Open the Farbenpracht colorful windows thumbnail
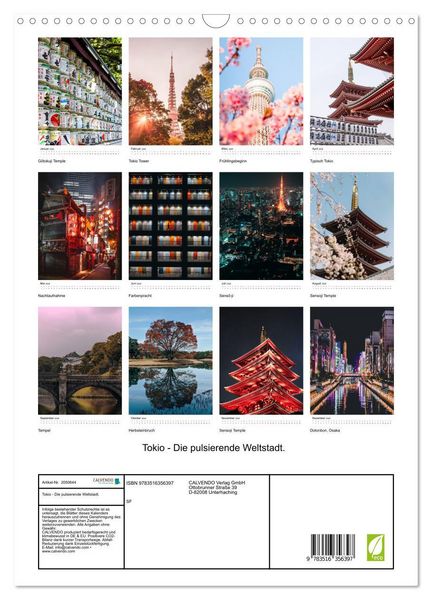The image size is (432, 600). click(x=170, y=226)
